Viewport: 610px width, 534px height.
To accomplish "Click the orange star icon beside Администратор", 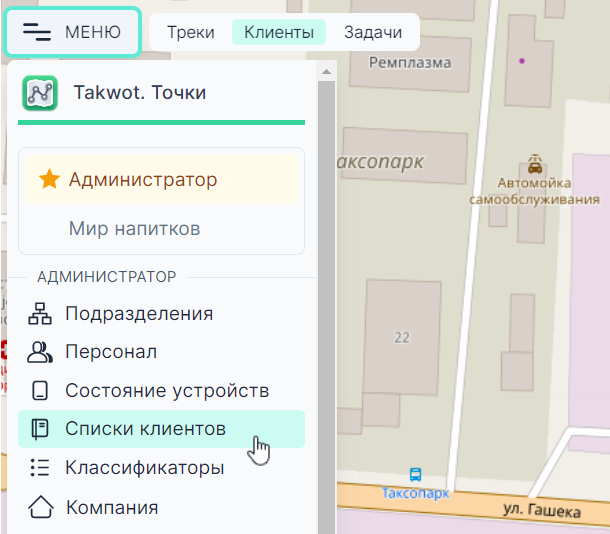I will click(49, 179).
